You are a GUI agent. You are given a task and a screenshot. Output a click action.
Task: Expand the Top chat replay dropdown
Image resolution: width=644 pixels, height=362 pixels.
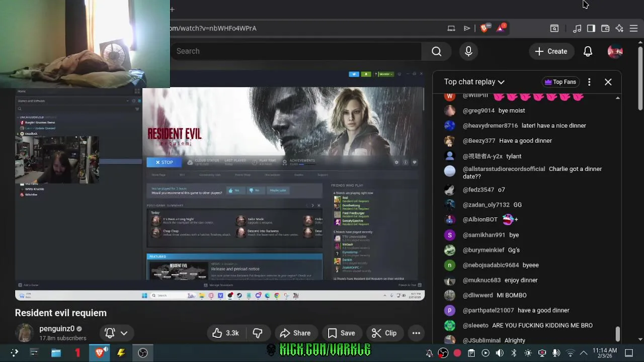[474, 82]
